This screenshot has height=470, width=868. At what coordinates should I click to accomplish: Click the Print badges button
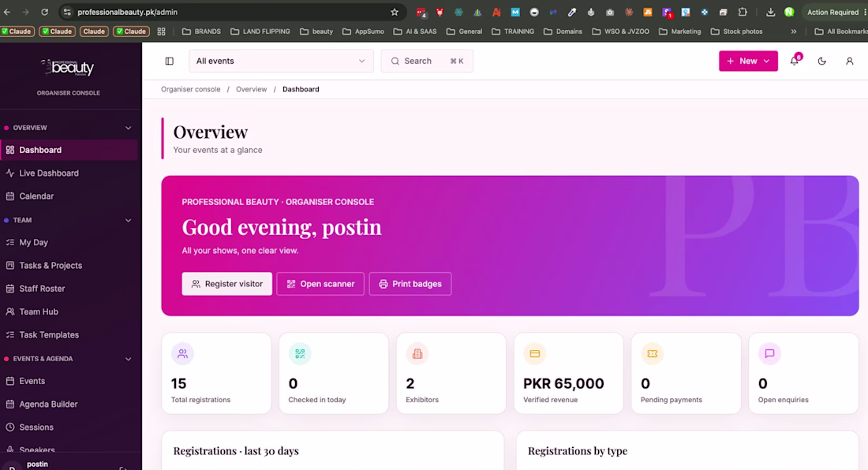tap(410, 284)
